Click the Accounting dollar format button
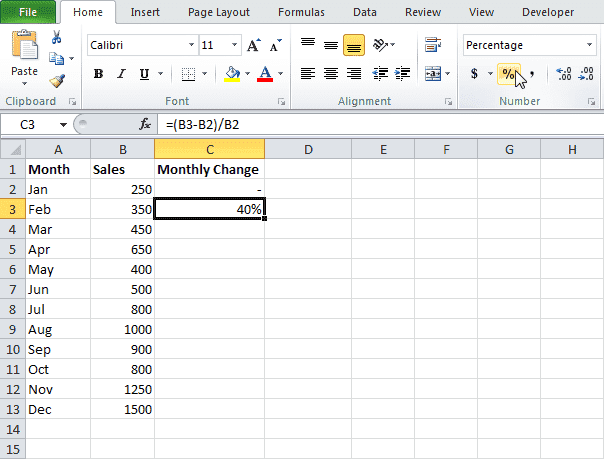The height and width of the screenshot is (459, 604). coord(474,74)
